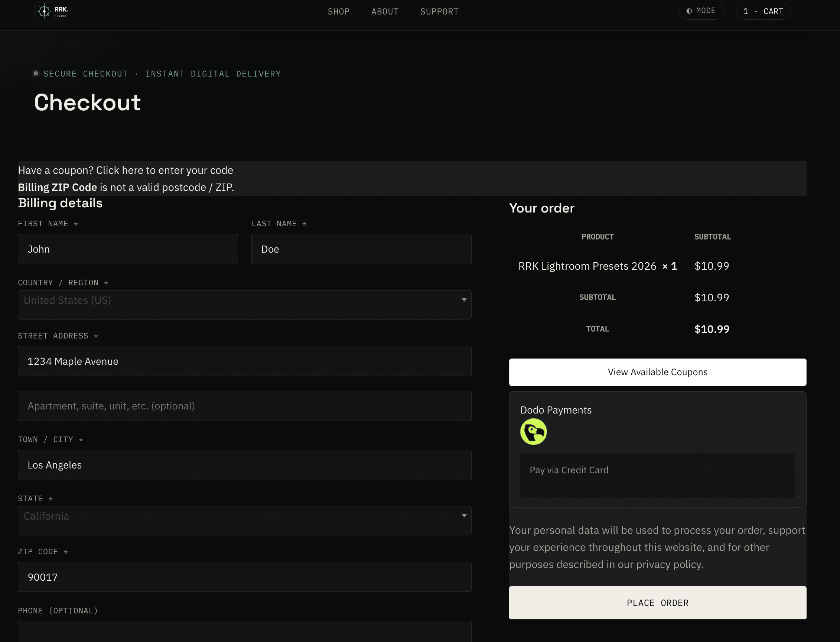Click the Dodo Payments bird logo

[x=533, y=431]
